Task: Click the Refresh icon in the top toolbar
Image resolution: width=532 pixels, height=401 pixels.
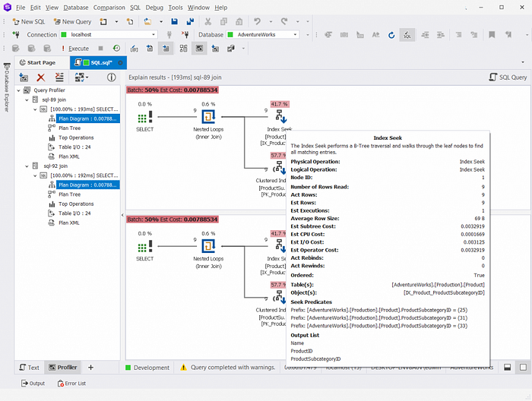Action: [391, 35]
